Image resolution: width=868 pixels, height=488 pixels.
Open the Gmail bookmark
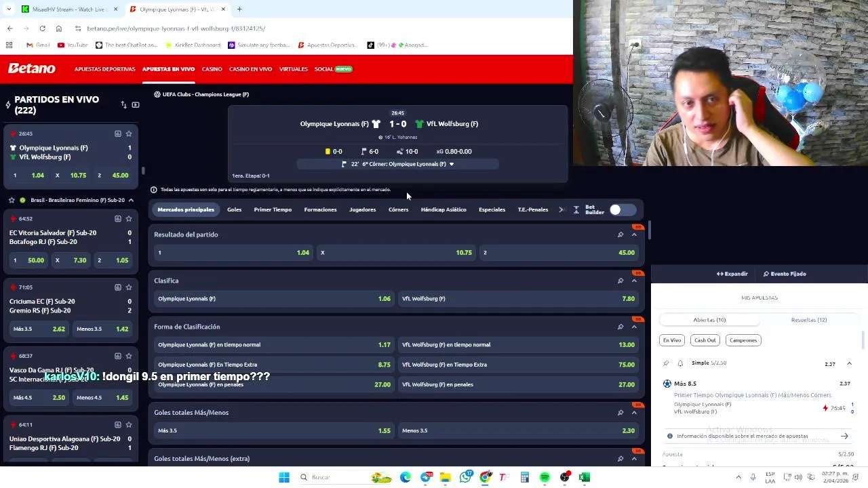tap(38, 45)
